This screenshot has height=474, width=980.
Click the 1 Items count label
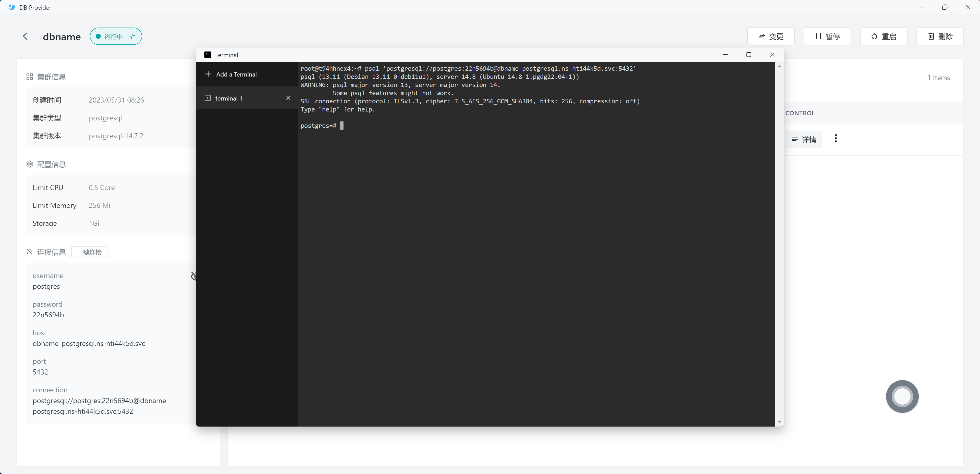[938, 78]
